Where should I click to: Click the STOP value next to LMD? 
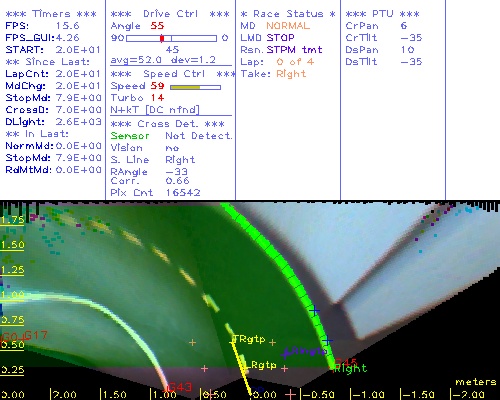tap(280, 38)
